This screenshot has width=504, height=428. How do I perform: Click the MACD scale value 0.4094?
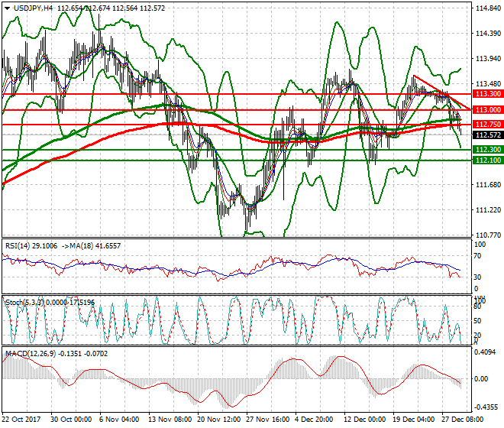pyautogui.click(x=486, y=352)
